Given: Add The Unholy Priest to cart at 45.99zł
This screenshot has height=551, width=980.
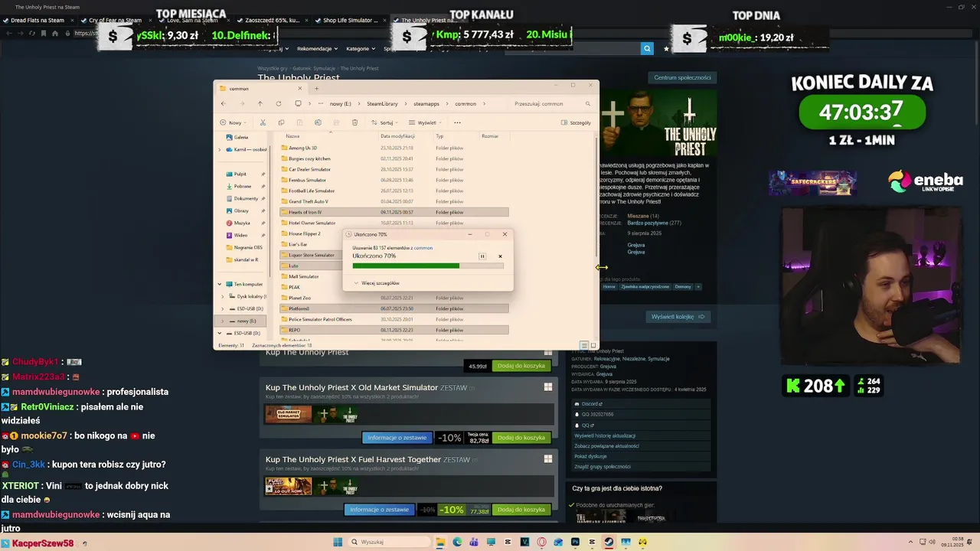Looking at the screenshot, I should pyautogui.click(x=521, y=366).
